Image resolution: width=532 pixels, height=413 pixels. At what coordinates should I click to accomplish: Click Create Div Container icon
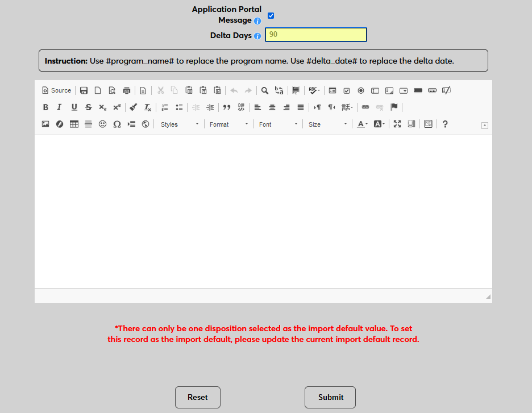[241, 107]
